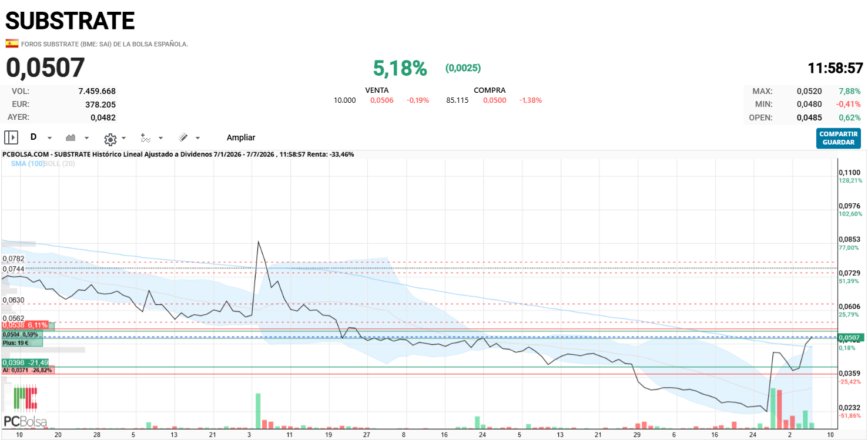Click the add indicator icon

pos(146,137)
